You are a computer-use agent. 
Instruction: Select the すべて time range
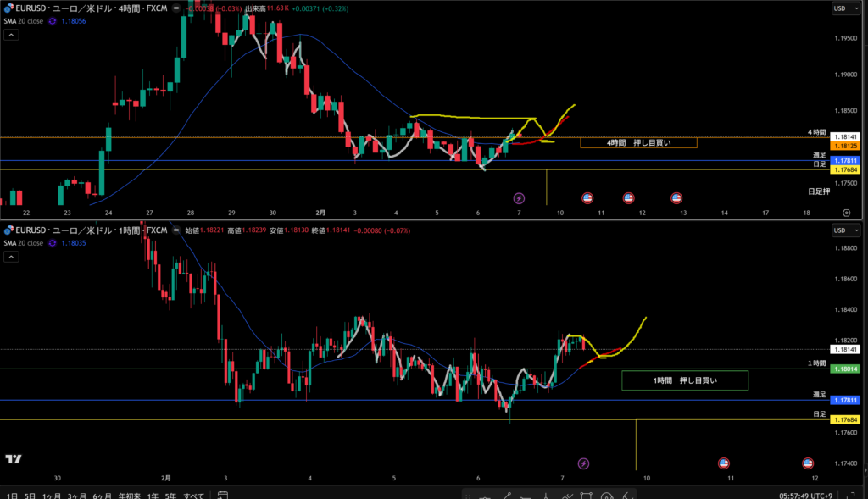(x=193, y=495)
